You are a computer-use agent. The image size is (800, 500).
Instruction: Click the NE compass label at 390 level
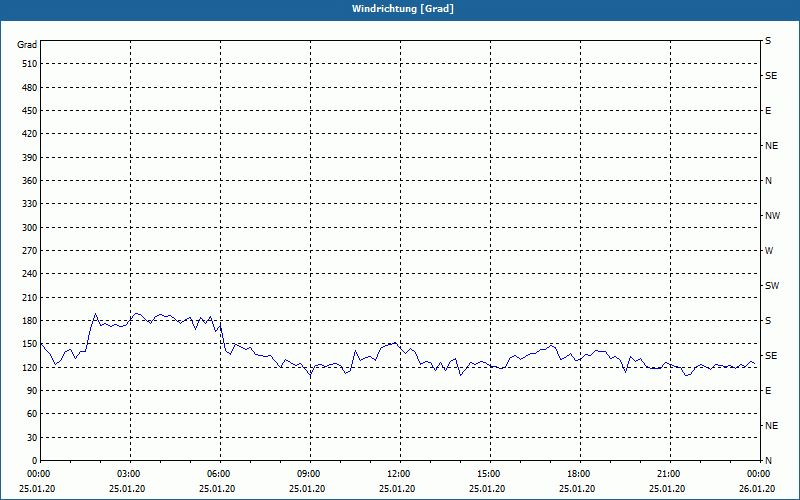tap(772, 146)
